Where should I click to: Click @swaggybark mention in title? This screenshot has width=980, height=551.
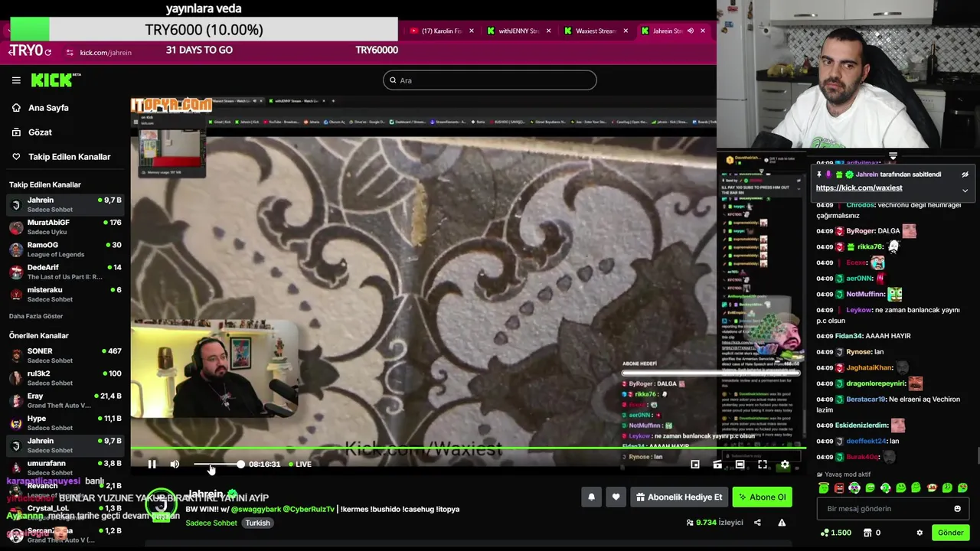[256, 509]
